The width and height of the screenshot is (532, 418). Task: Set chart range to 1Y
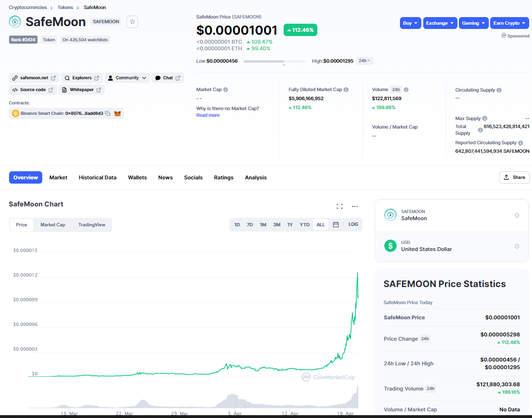[290, 224]
